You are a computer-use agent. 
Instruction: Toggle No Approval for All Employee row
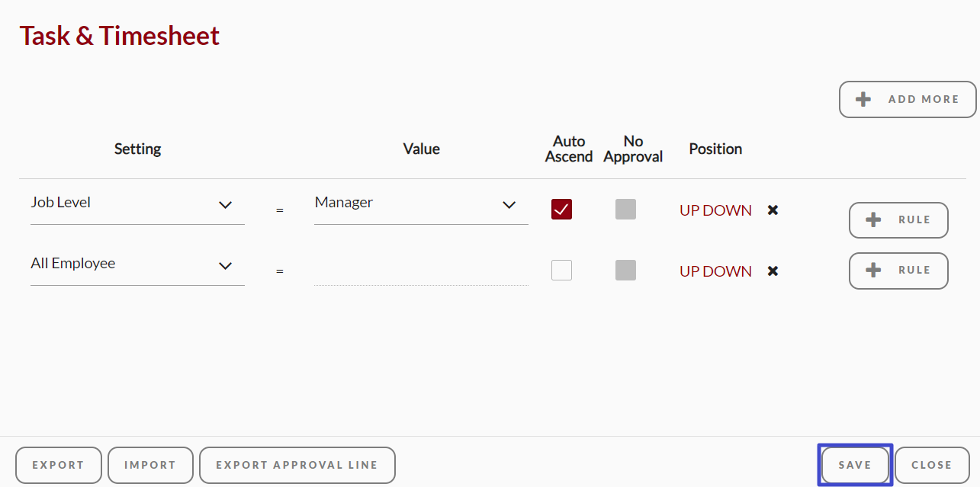(x=625, y=271)
